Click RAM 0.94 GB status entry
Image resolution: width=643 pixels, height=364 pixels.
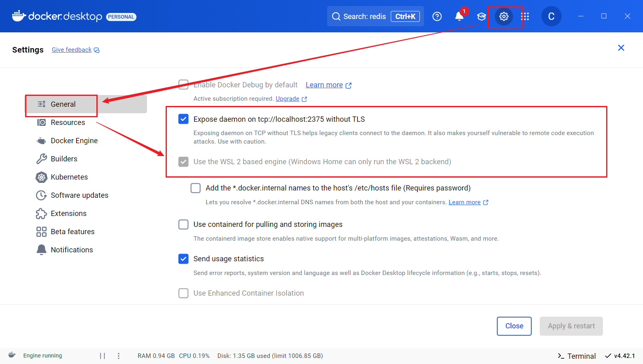pos(156,356)
